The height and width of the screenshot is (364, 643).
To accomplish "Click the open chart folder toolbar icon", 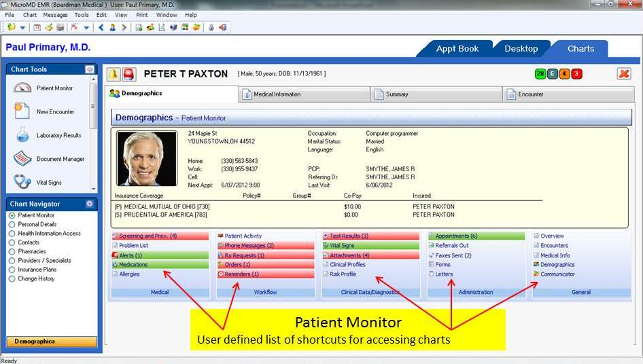I will coord(12,27).
